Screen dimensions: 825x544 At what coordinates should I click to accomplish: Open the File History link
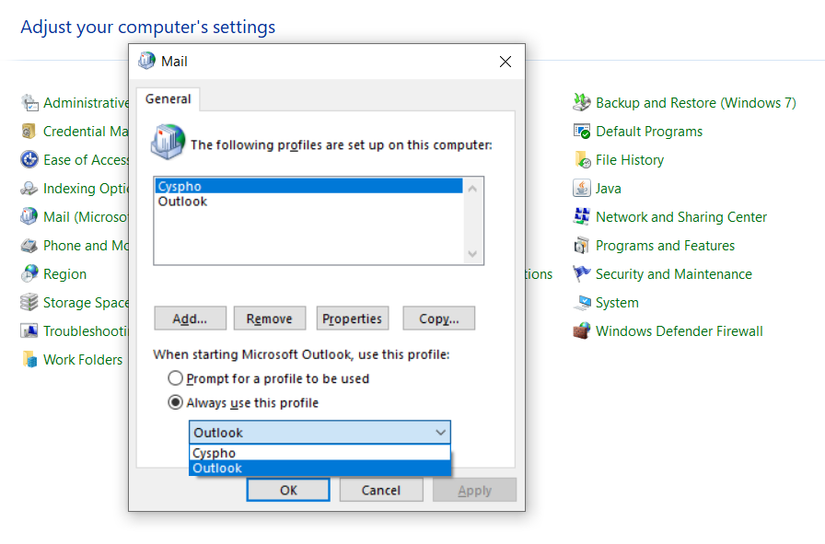630,159
